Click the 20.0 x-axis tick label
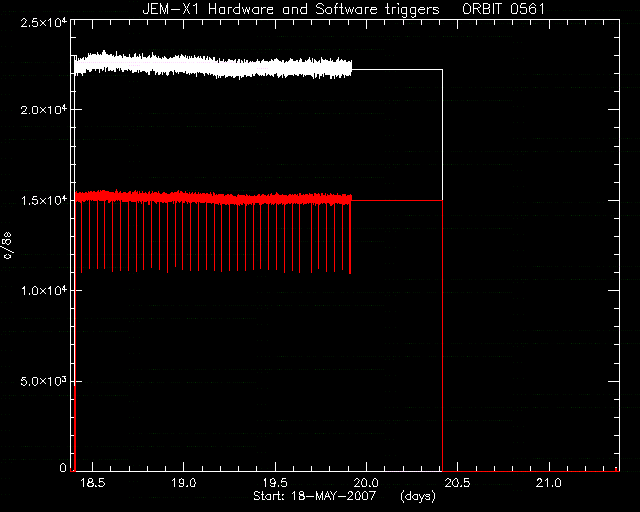 [366, 483]
